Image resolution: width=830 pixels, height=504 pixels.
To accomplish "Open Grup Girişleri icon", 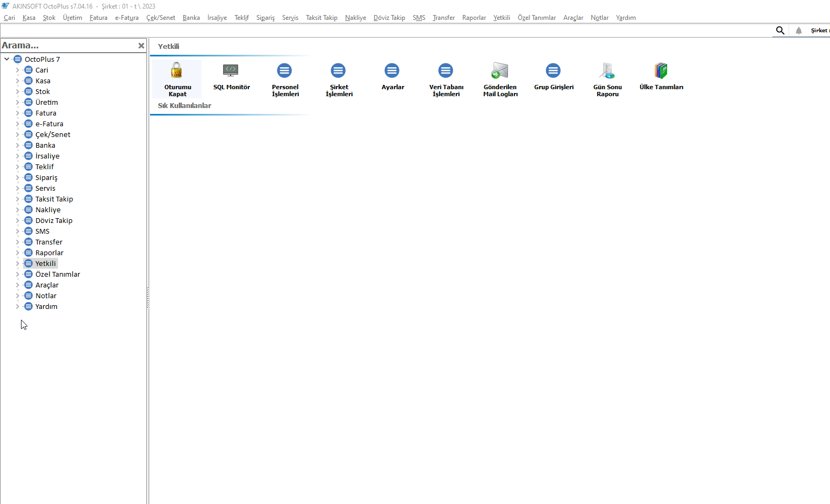I will pyautogui.click(x=553, y=70).
